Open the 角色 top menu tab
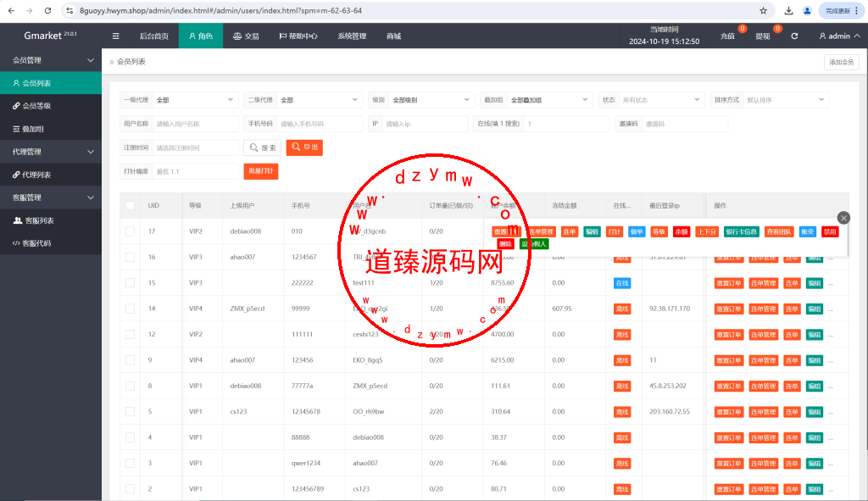868x501 pixels. tap(201, 36)
